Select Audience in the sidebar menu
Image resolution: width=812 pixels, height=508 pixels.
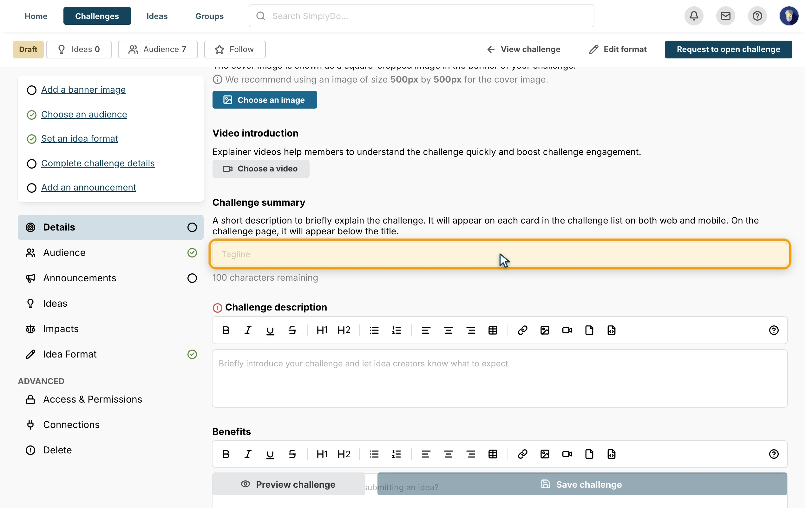111,253
